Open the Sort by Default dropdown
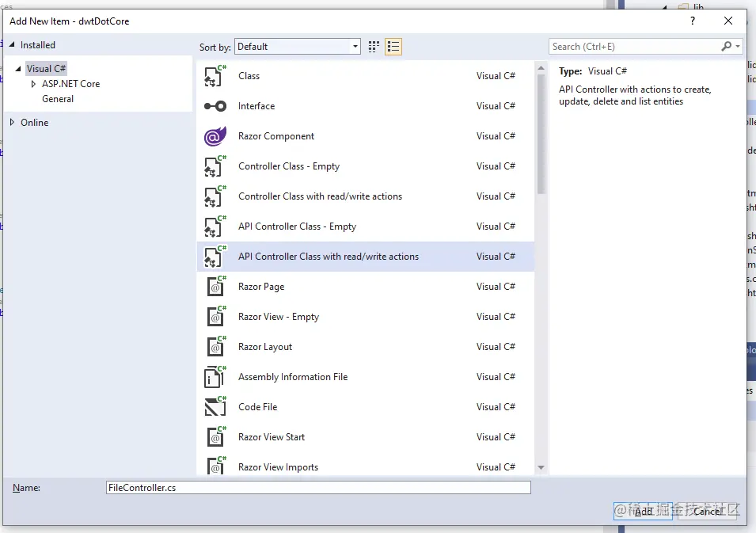 [x=298, y=47]
